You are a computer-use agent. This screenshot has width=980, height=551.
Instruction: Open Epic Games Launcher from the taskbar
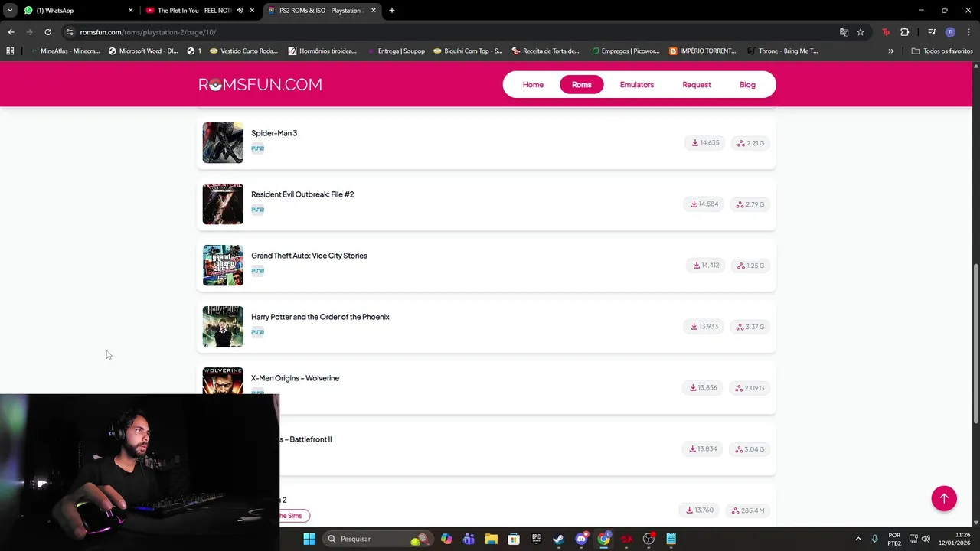536,539
